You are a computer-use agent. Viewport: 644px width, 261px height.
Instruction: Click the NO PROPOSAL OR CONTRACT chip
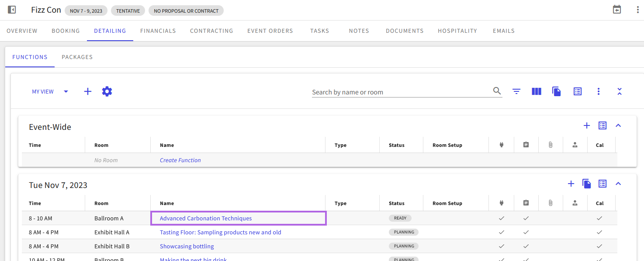pos(186,10)
